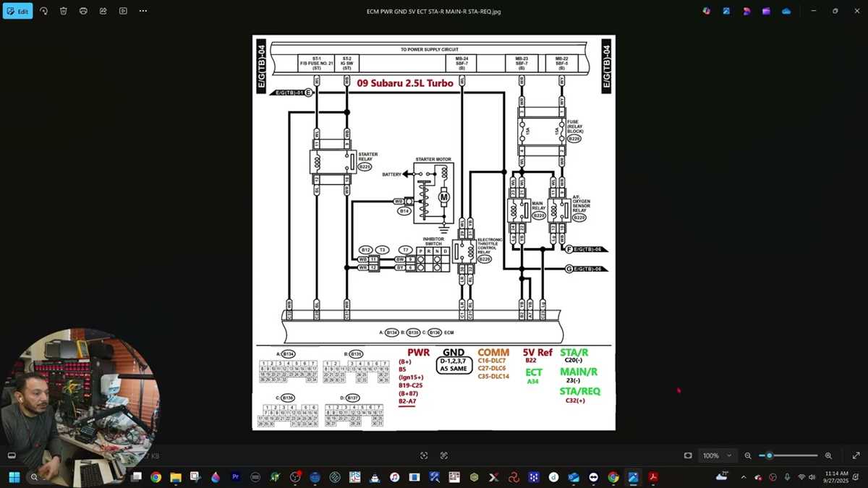This screenshot has width=868, height=488.
Task: Click the zoom out magnifier icon
Action: pyautogui.click(x=748, y=455)
